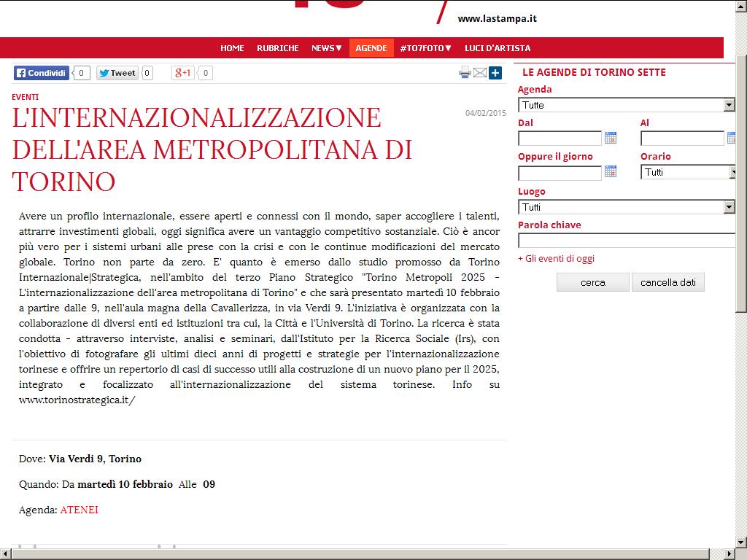Click the Tweet count bubble
Image resolution: width=747 pixels, height=560 pixels.
pos(147,73)
